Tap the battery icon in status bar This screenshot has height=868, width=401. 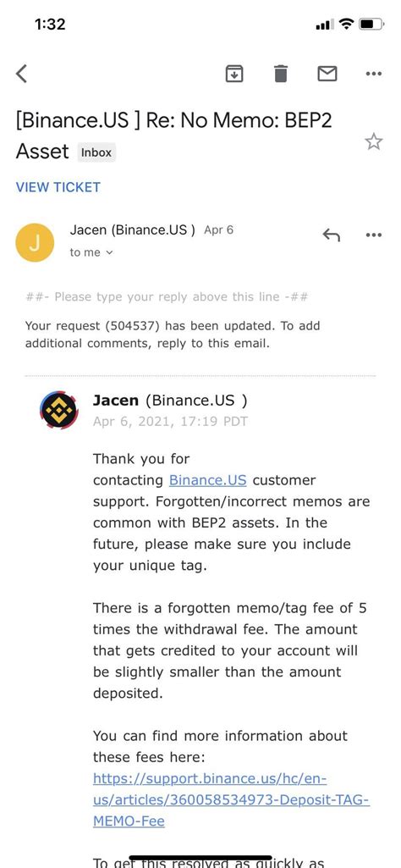tap(371, 25)
